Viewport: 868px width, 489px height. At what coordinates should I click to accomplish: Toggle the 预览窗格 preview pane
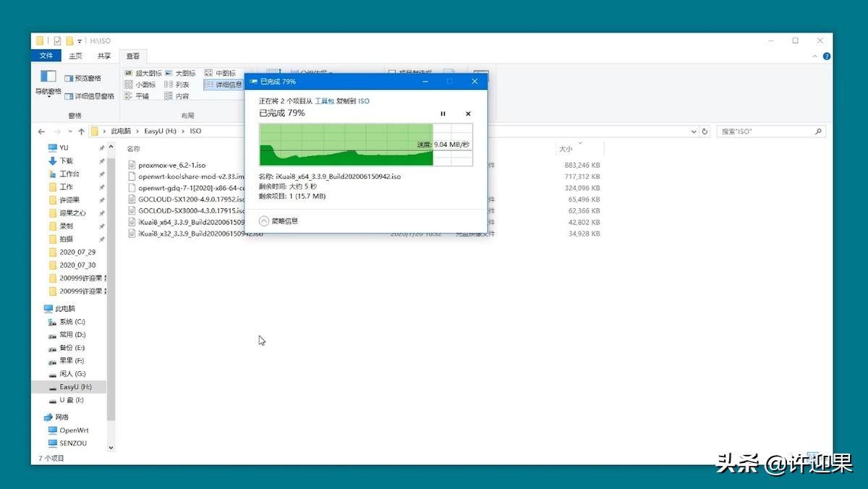coord(83,78)
